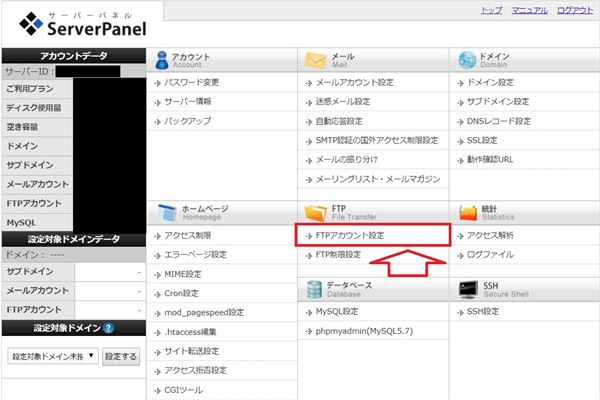Viewport: 600px width, 400px height.
Task: Open MIME設定
Action: [183, 274]
